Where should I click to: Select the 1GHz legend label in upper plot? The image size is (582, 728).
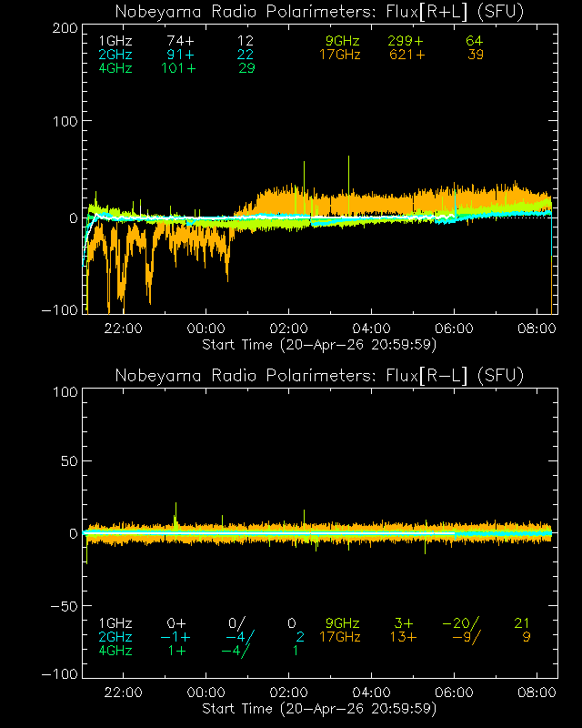click(115, 41)
